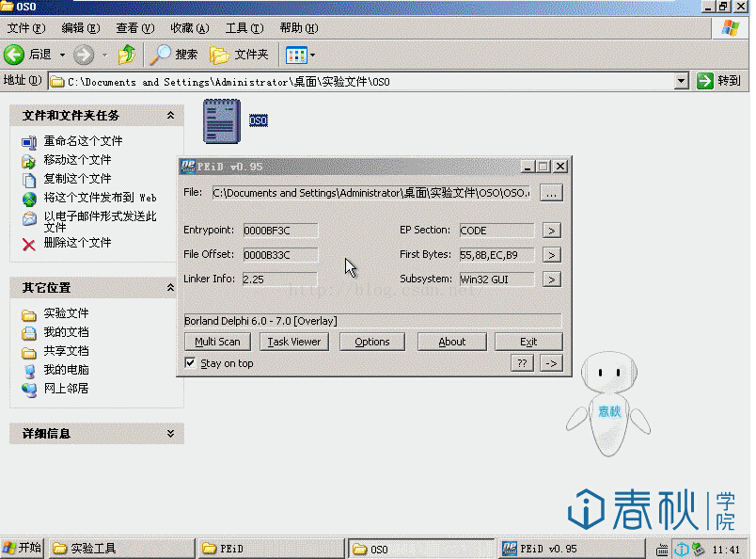756x559 pixels.
Task: Expand the 详细信息 panel
Action: tap(171, 434)
